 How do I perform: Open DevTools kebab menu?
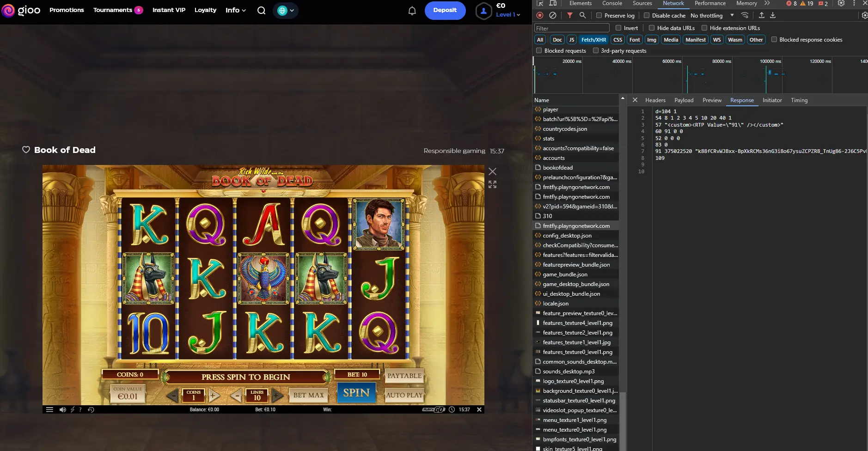854,3
